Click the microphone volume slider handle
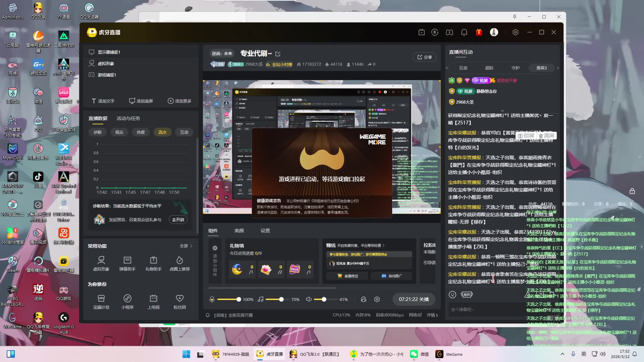 (x=238, y=299)
